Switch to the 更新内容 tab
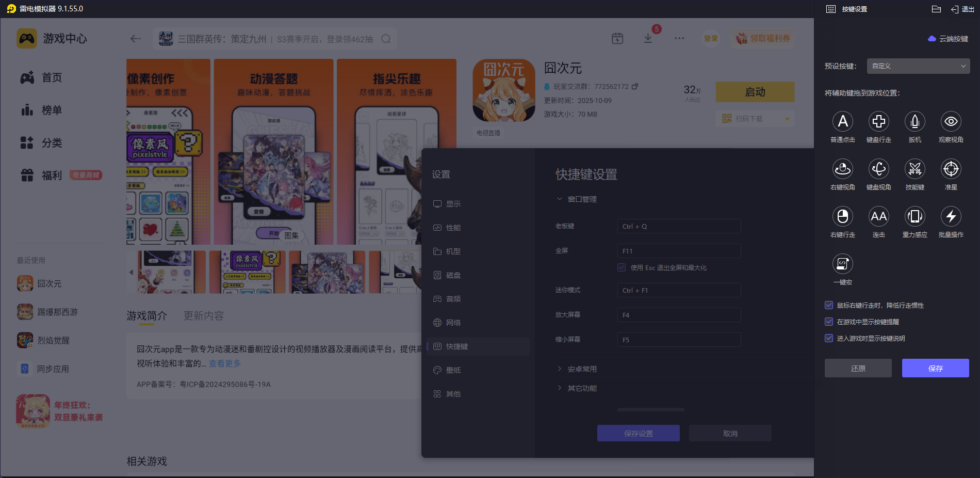Viewport: 980px width, 478px height. point(204,316)
